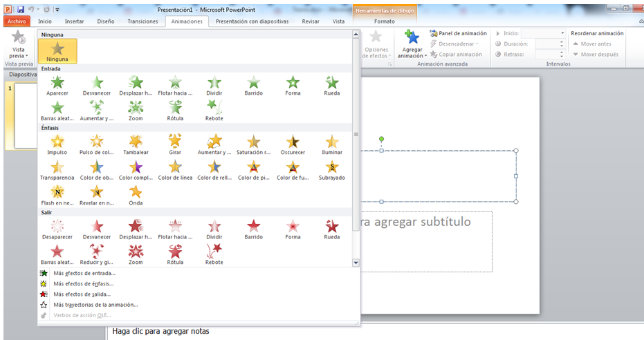644x340 pixels.
Task: Apply Reducir y girar exit effect
Action: click(97, 255)
